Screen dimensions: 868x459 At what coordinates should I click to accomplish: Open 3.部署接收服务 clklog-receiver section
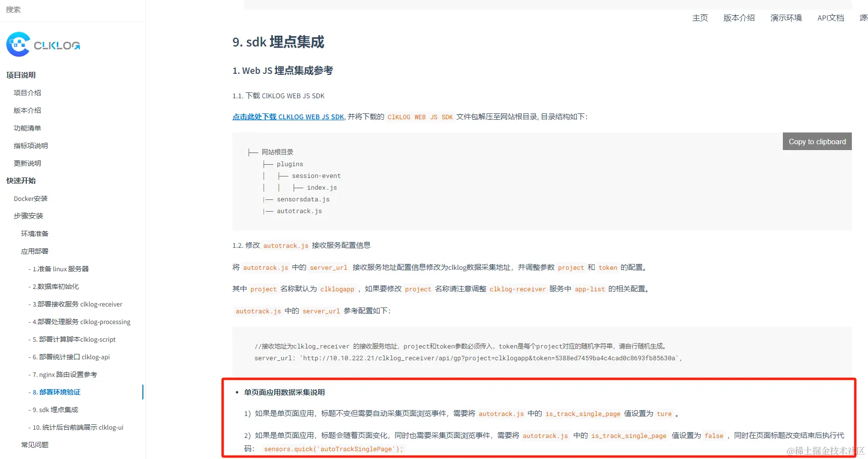coord(75,304)
